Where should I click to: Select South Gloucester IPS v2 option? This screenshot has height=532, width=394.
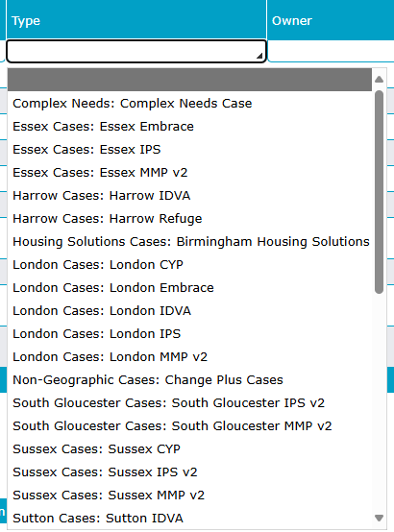[190, 403]
